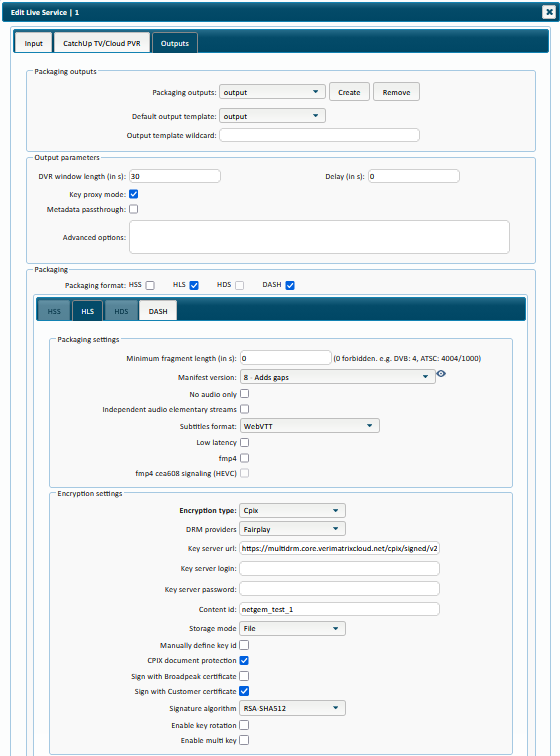Open the Packaging outputs dropdown

272,92
